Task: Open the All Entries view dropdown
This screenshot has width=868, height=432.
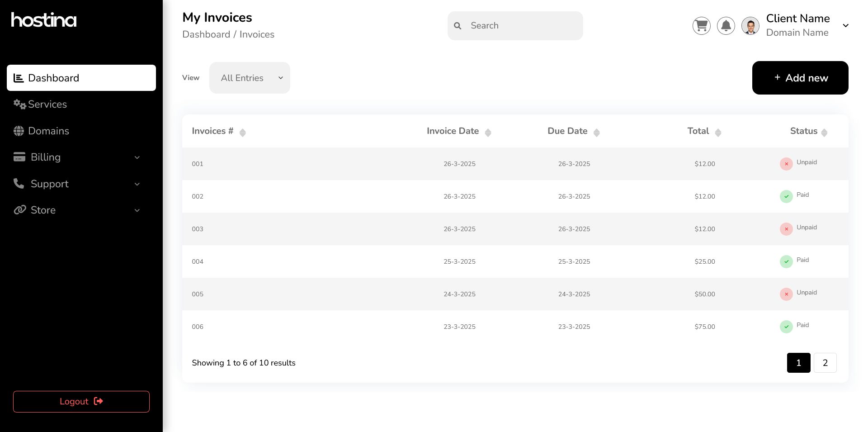Action: [250, 78]
